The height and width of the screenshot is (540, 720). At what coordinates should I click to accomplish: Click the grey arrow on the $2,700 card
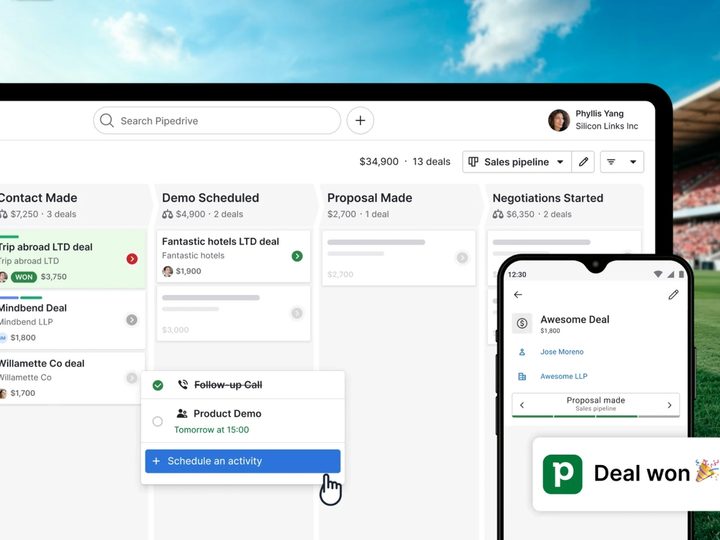pyautogui.click(x=462, y=258)
